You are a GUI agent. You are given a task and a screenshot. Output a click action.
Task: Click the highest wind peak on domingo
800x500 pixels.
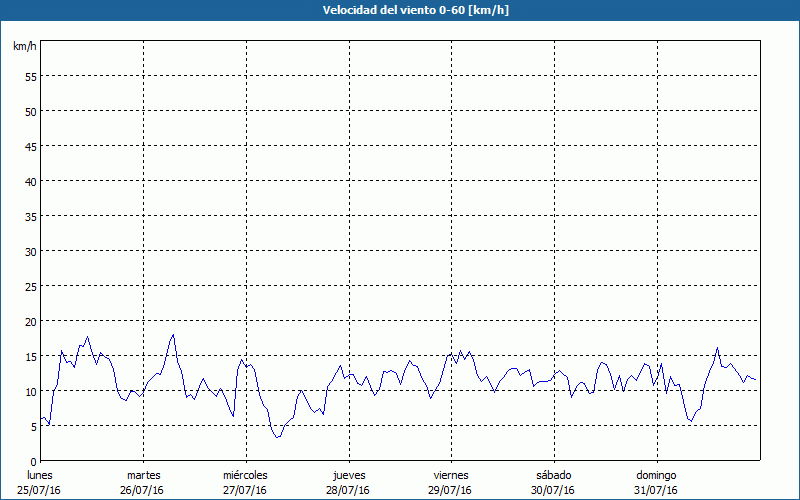(x=717, y=348)
